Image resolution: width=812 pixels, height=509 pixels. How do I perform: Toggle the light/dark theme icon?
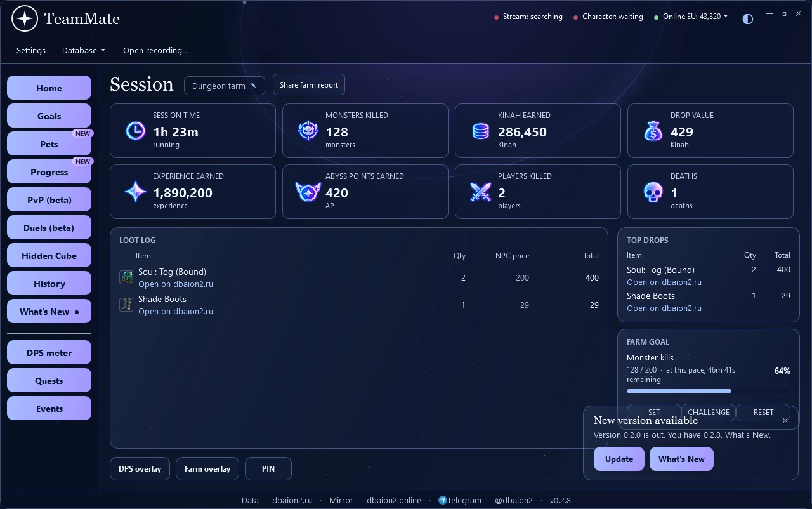coord(748,18)
